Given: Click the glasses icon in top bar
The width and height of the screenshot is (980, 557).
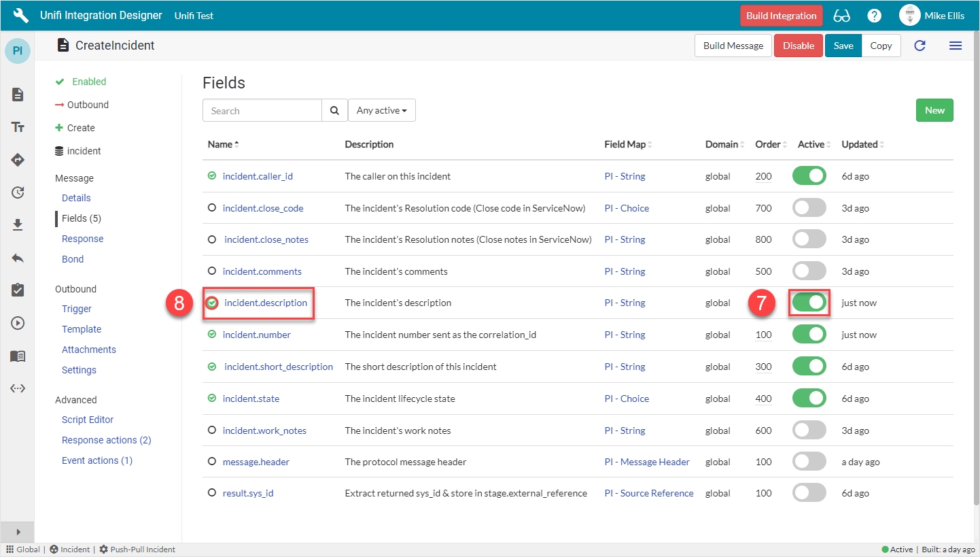Looking at the screenshot, I should pyautogui.click(x=841, y=16).
